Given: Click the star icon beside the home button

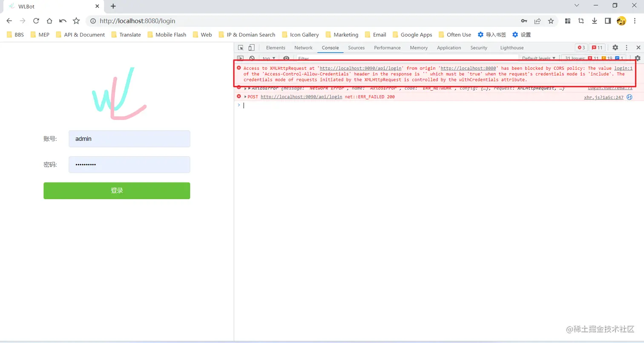Looking at the screenshot, I should (76, 21).
